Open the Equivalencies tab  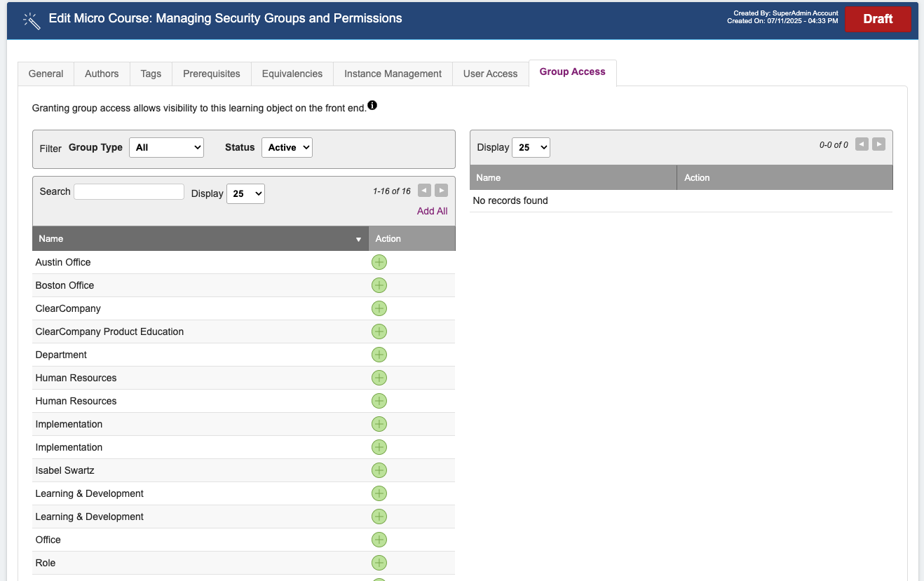click(x=292, y=74)
